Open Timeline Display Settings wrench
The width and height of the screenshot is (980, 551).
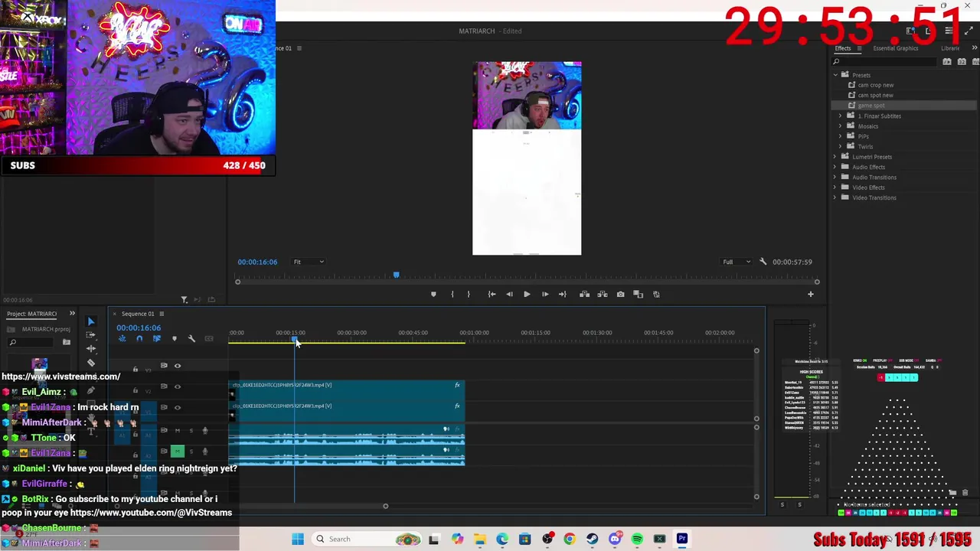click(x=191, y=338)
